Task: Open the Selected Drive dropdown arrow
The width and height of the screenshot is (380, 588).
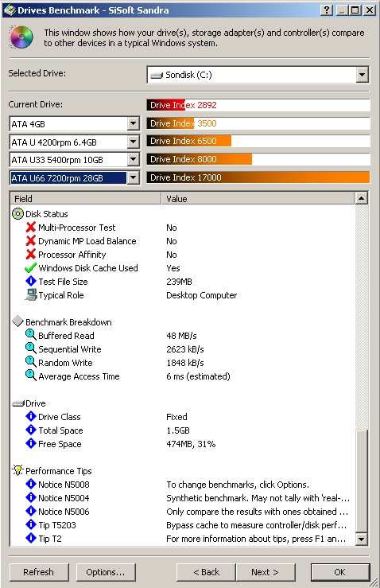Action: point(362,75)
